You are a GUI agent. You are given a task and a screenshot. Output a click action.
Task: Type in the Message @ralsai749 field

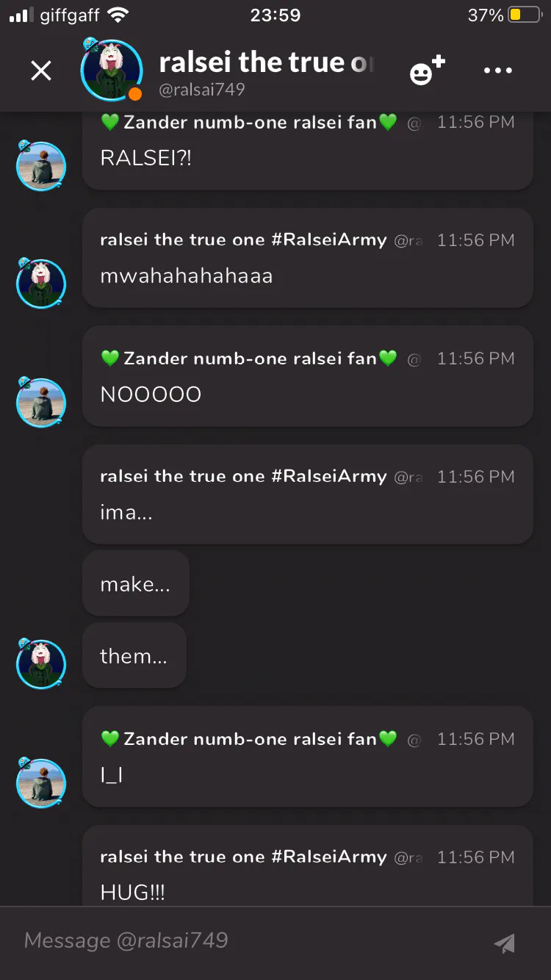click(x=250, y=941)
